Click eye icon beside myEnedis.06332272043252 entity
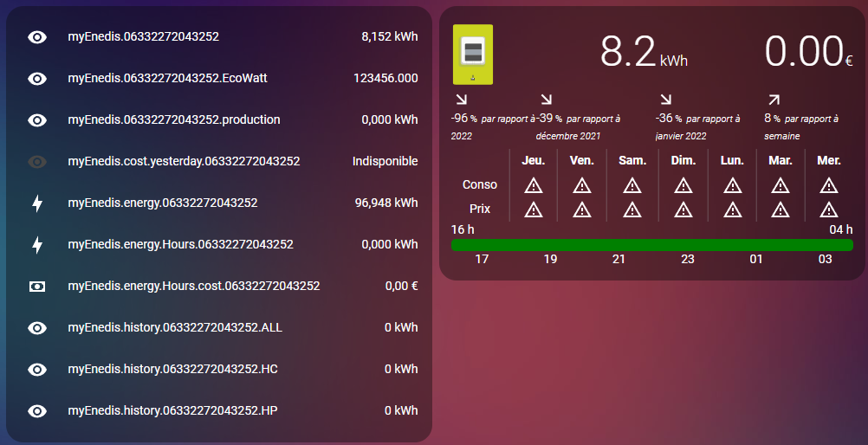 [x=37, y=37]
